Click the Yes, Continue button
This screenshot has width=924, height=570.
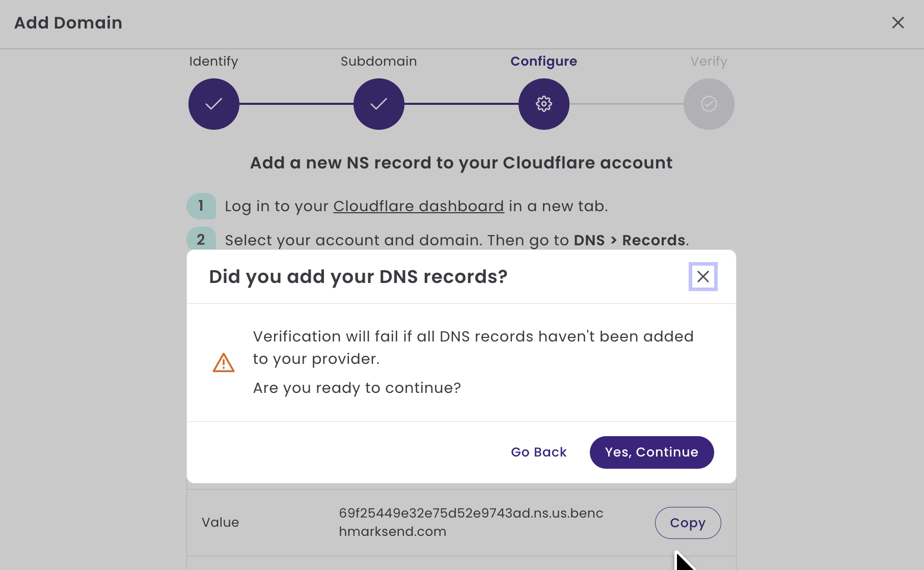[651, 452]
